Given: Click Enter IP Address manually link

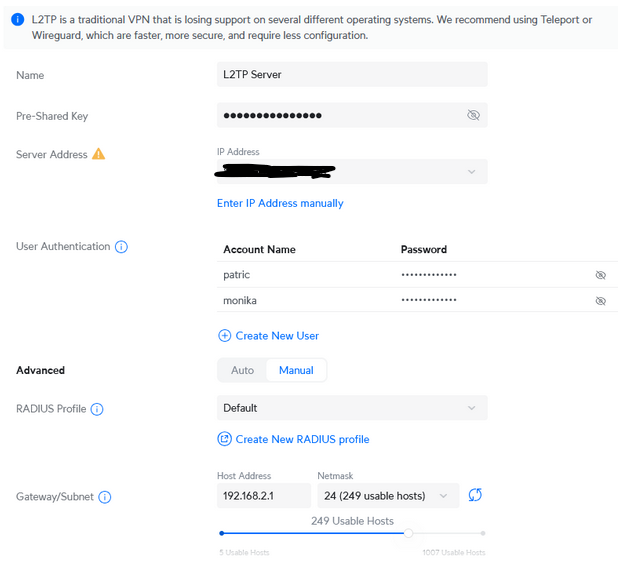Looking at the screenshot, I should (x=280, y=203).
